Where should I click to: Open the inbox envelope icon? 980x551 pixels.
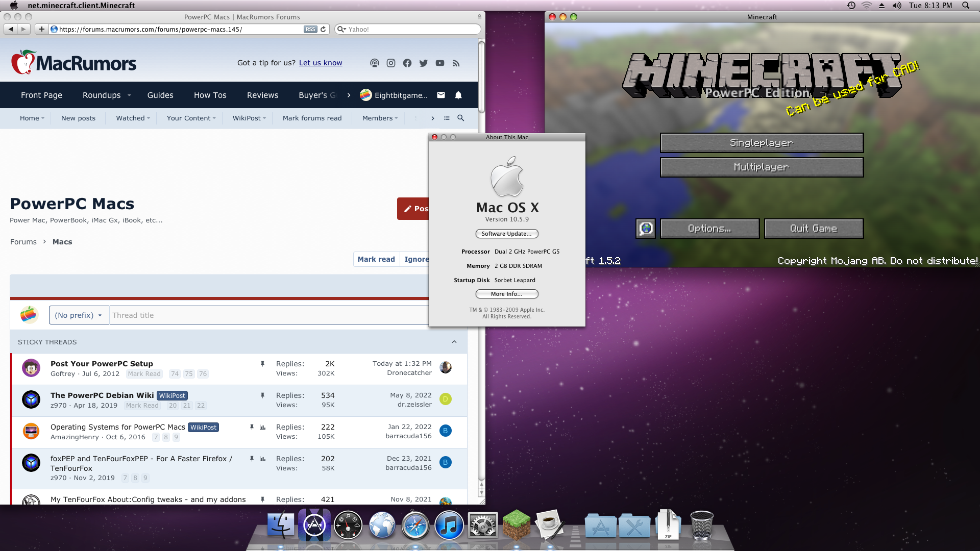441,95
